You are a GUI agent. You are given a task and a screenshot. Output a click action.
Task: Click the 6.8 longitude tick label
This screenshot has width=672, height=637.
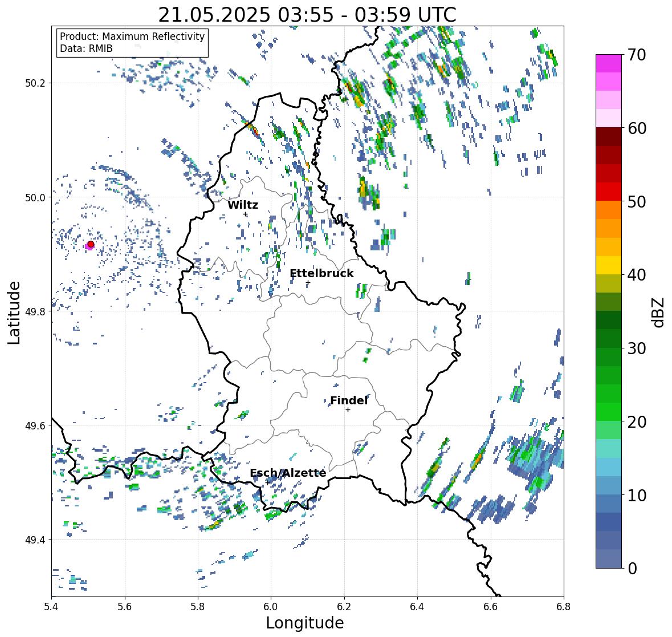(564, 606)
